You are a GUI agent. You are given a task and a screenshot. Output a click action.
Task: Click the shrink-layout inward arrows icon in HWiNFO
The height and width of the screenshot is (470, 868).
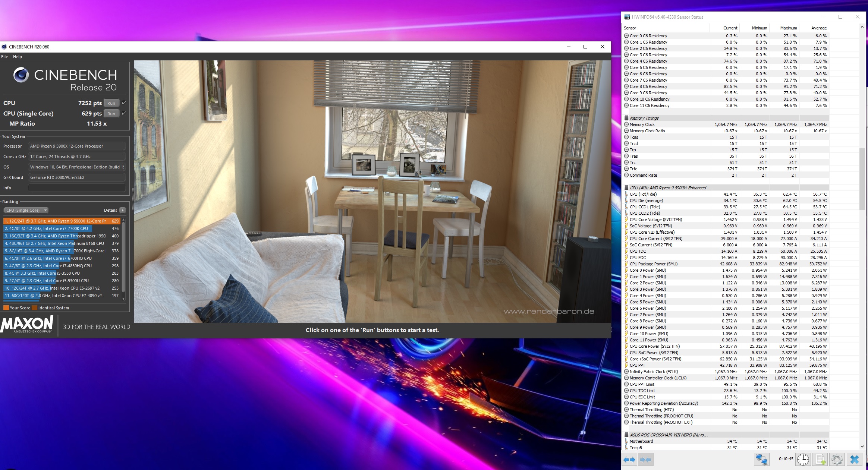point(646,460)
